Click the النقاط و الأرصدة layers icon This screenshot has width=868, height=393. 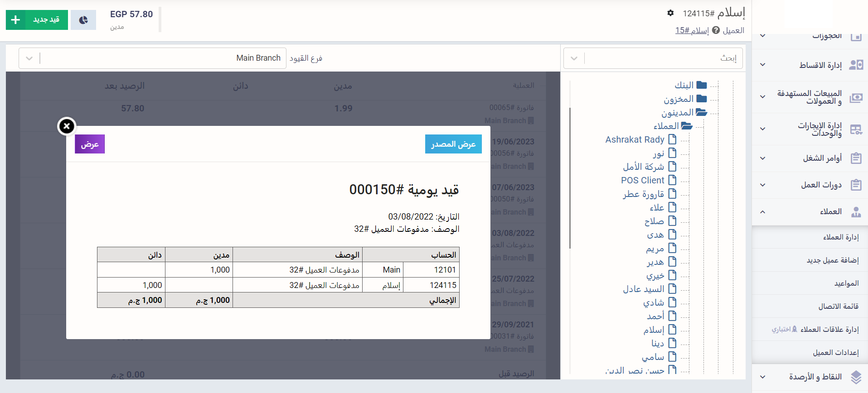pyautogui.click(x=856, y=377)
